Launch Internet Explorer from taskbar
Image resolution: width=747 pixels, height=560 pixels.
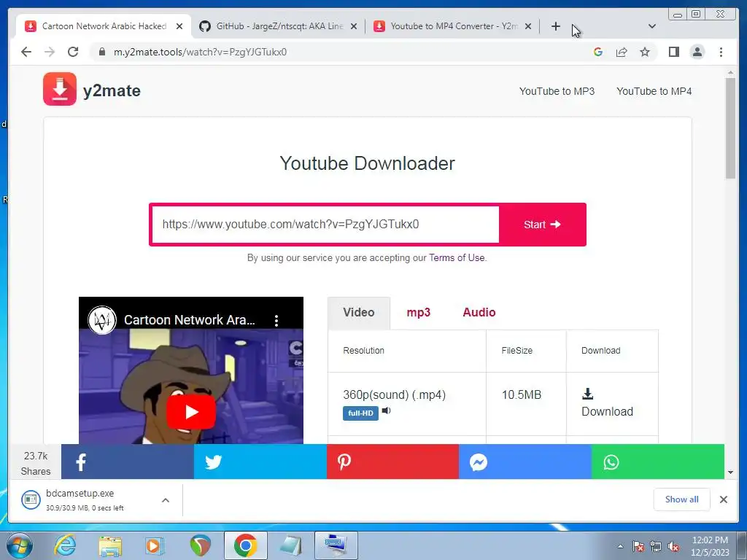64,545
